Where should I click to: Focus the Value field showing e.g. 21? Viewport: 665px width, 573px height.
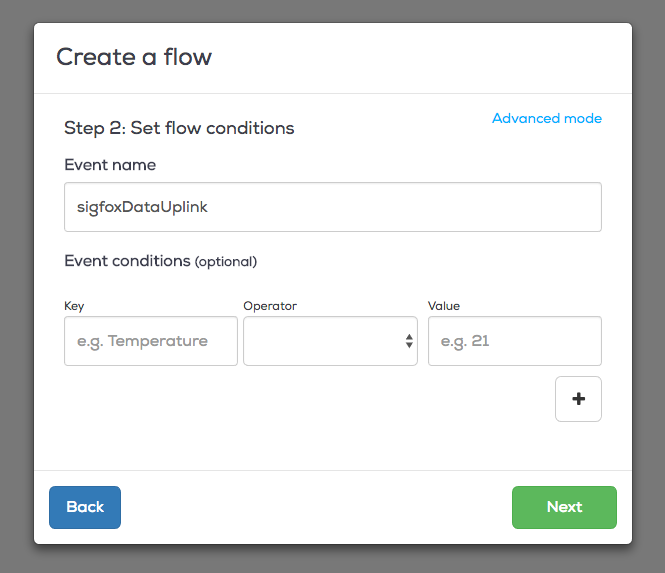coord(514,341)
